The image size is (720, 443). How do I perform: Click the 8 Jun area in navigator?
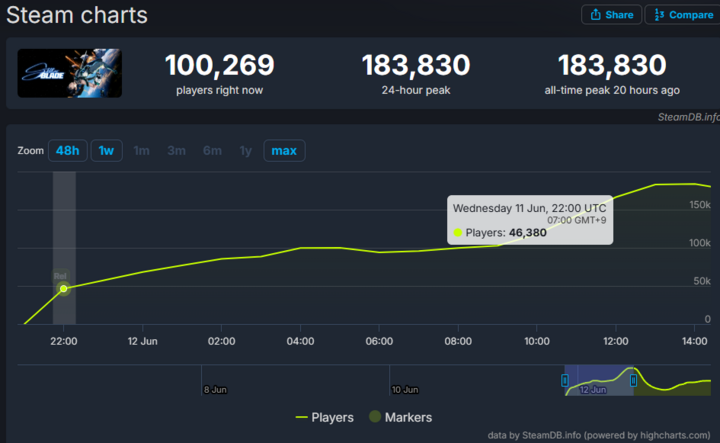pos(215,389)
